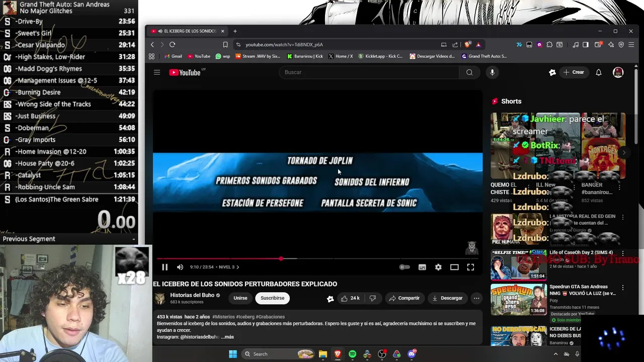The image size is (644, 362).
Task: Open the Crear menu
Action: point(574,72)
